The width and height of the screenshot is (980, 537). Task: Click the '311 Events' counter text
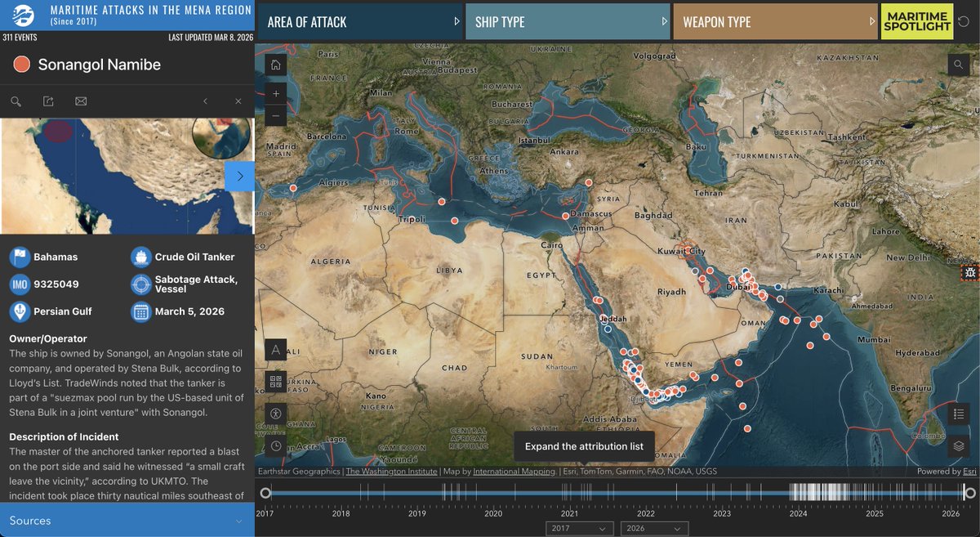19,38
